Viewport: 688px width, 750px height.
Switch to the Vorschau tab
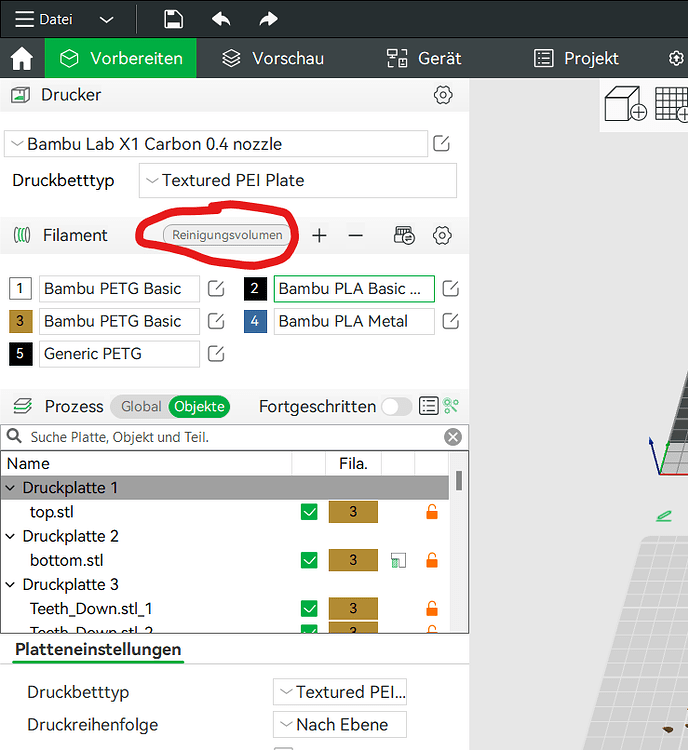point(273,58)
